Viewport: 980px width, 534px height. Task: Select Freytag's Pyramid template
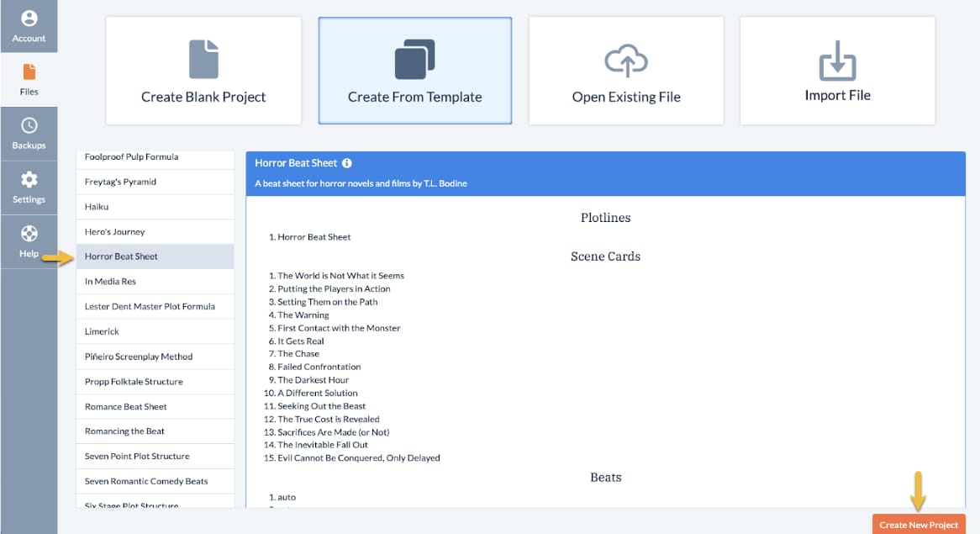click(x=120, y=182)
